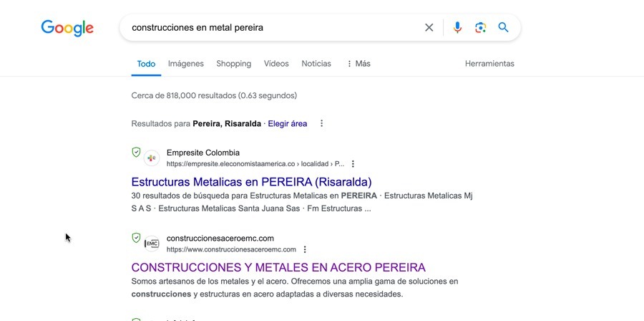Click the www.construccionesaceroemc.com URL
Viewport: 644px width, 321px height.
(231, 249)
